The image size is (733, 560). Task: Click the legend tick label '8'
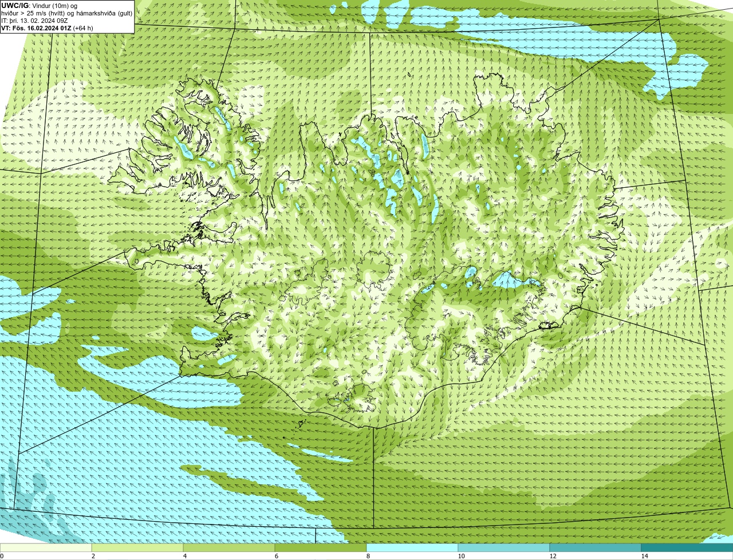tap(368, 556)
